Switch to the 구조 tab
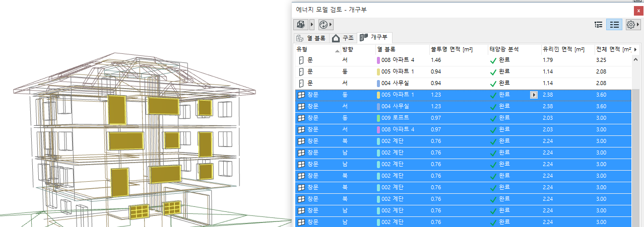Image resolution: width=644 pixels, height=227 pixels. pyautogui.click(x=343, y=38)
